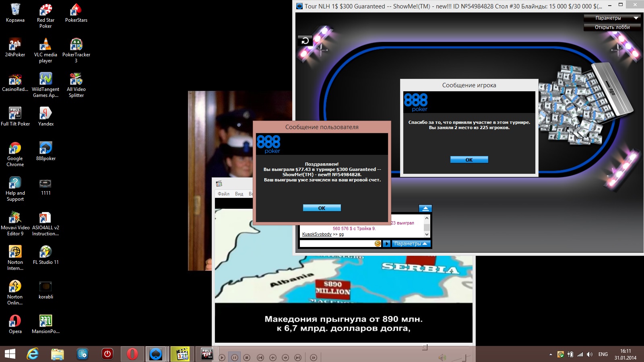Open File Explorer from the taskbar
644x362 pixels.
click(x=58, y=354)
